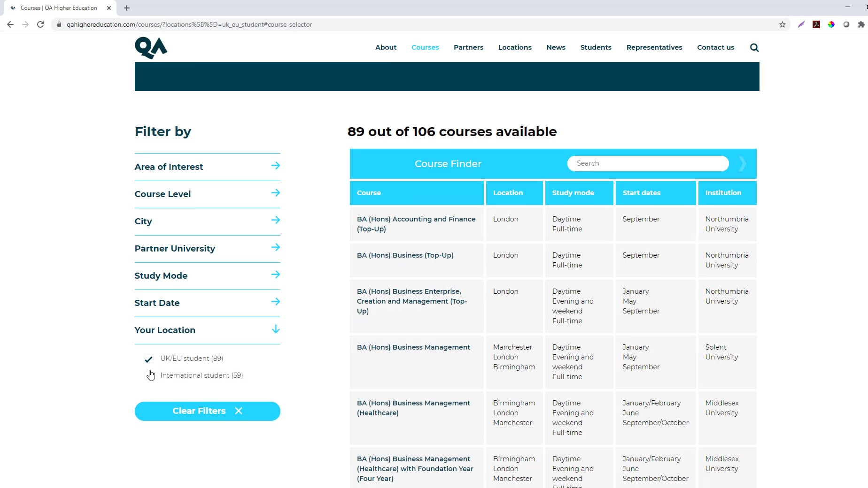Switch to the Partners menu item

pyautogui.click(x=468, y=47)
